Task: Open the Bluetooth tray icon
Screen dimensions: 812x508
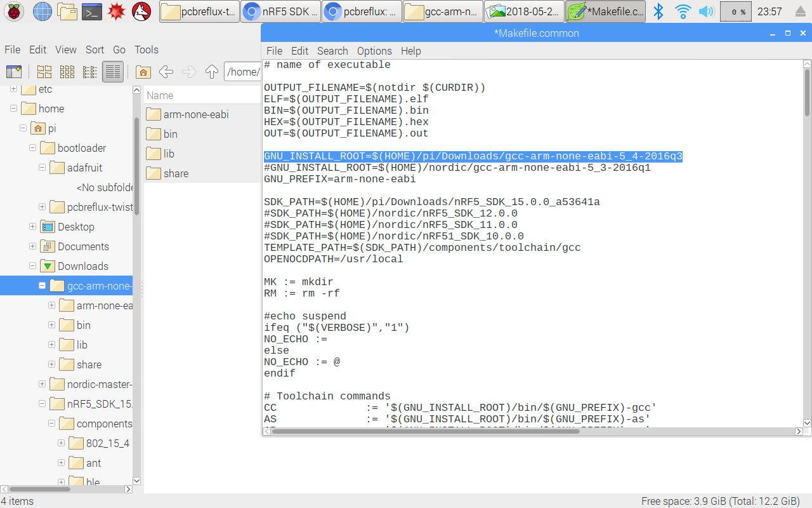Action: tap(659, 11)
